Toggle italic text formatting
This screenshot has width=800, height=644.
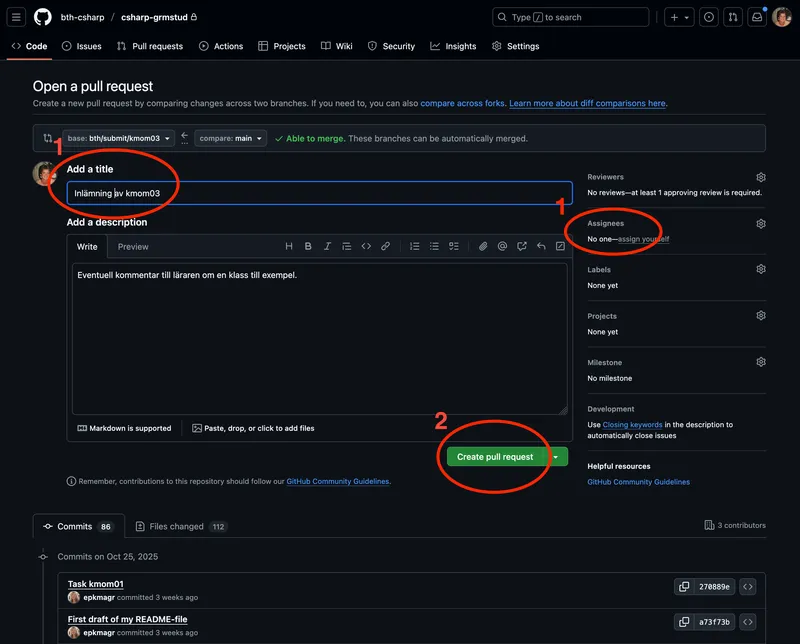coord(327,246)
